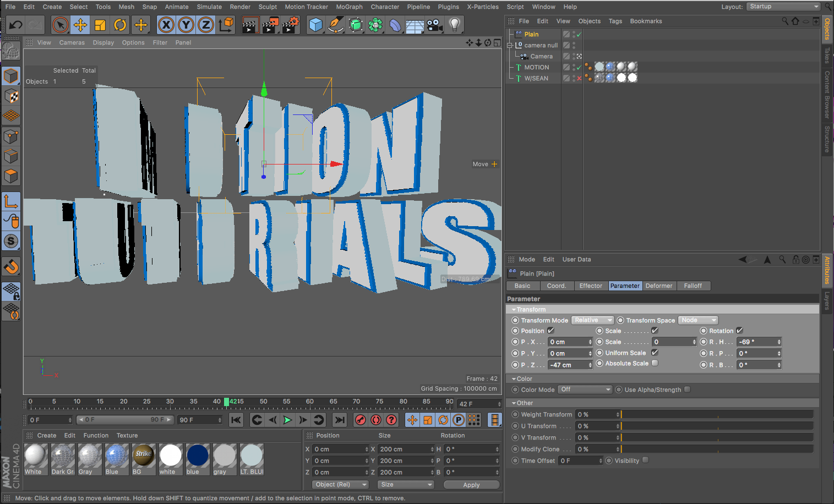Screen dimensions: 834x504
Task: Click the Make Editable icon in left toolbar
Action: [x=11, y=51]
